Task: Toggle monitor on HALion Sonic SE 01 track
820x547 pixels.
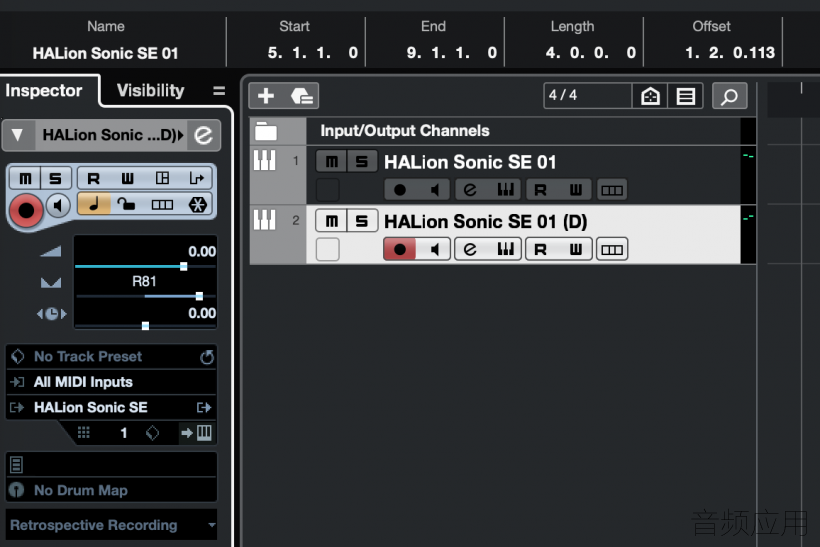Action: pyautogui.click(x=434, y=189)
